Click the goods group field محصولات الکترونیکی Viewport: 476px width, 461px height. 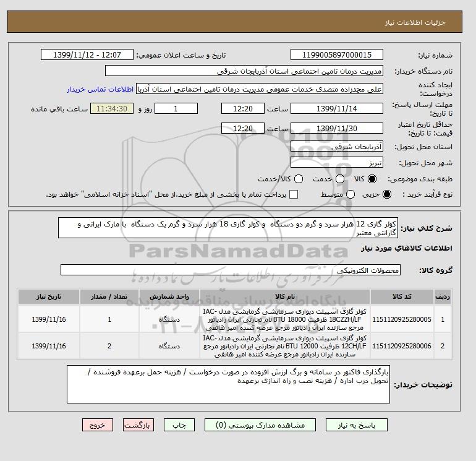pos(231,270)
